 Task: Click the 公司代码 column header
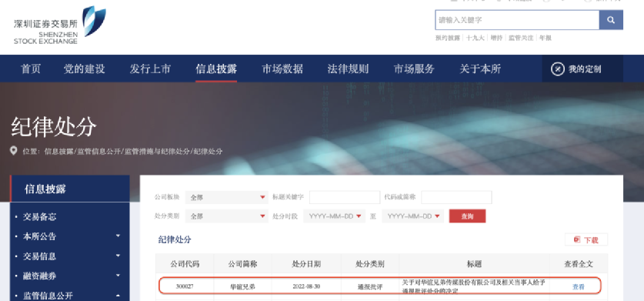tap(185, 264)
